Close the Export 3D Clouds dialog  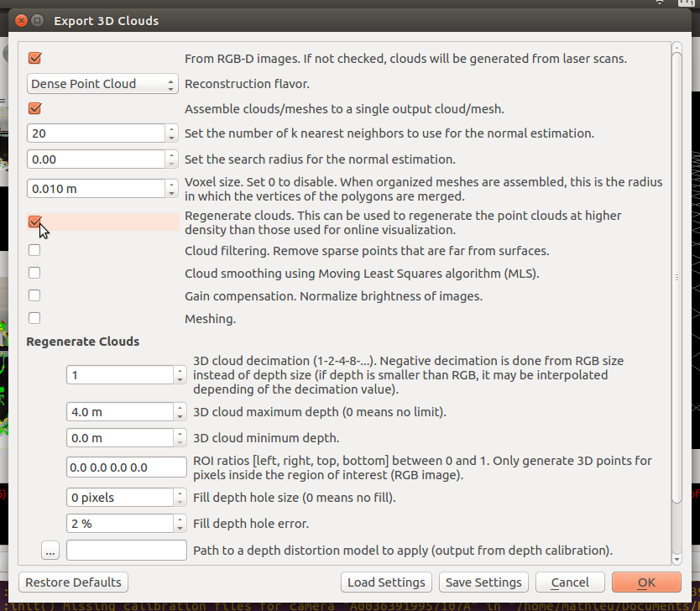18,20
